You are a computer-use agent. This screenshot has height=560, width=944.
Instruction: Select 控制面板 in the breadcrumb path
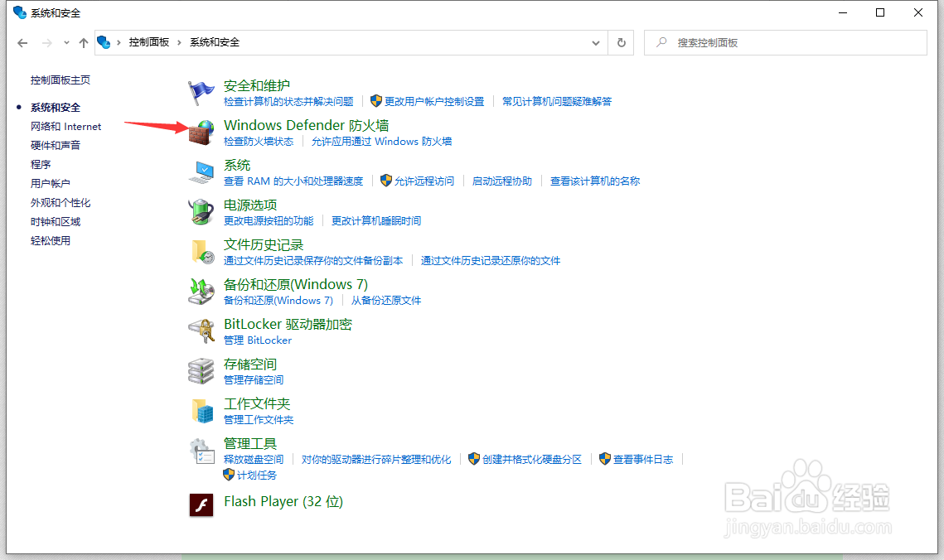(148, 42)
